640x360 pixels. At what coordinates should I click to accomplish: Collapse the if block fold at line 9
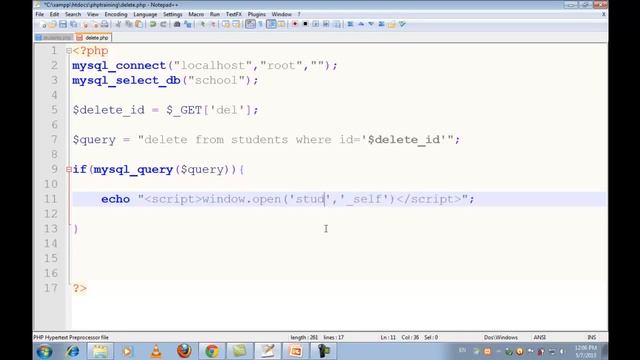(69, 169)
